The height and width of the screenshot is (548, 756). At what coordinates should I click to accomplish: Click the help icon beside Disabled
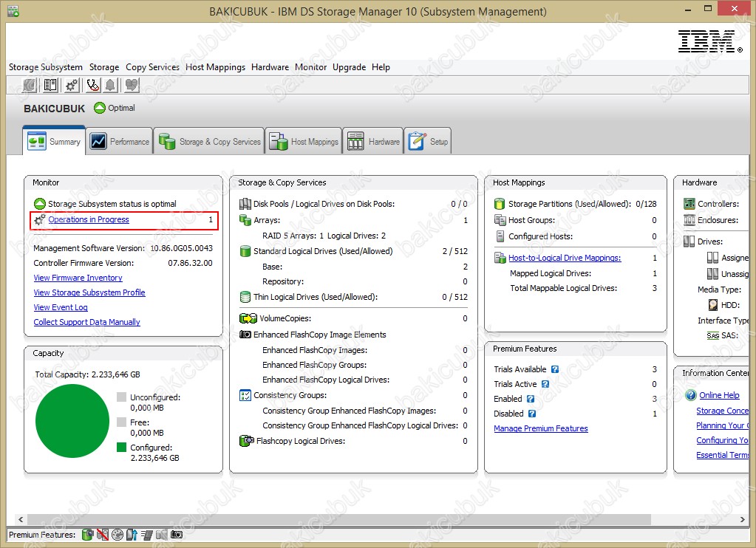click(532, 414)
